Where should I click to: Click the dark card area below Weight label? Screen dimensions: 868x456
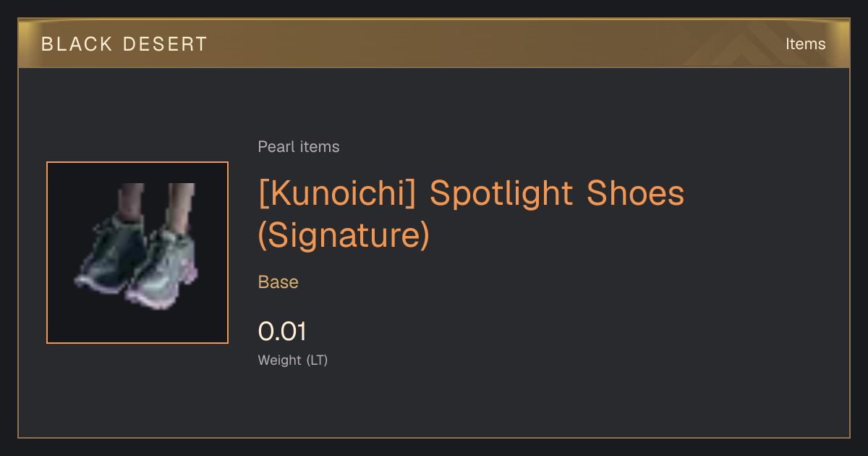tap(434, 402)
